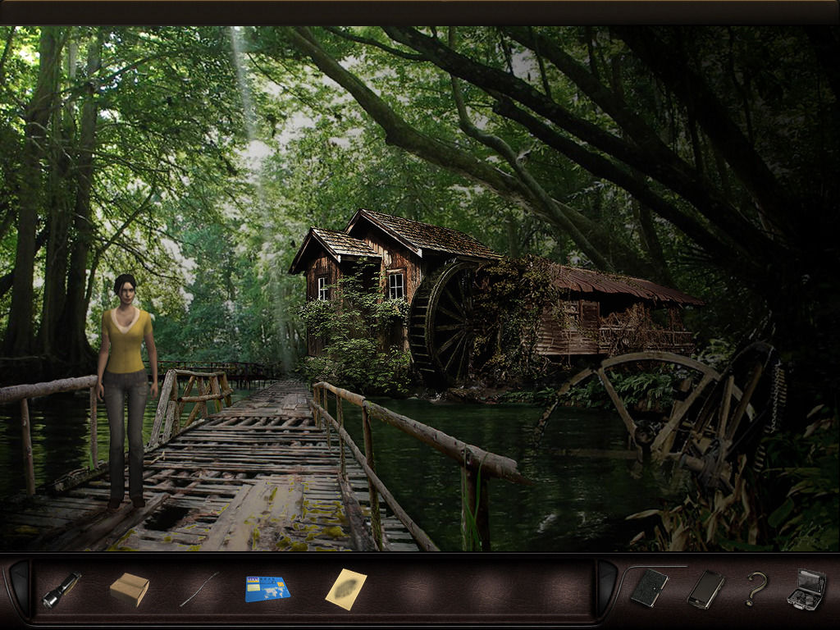Pick the cardboard box from inventory
Screen dimensions: 840x630
tap(130, 588)
